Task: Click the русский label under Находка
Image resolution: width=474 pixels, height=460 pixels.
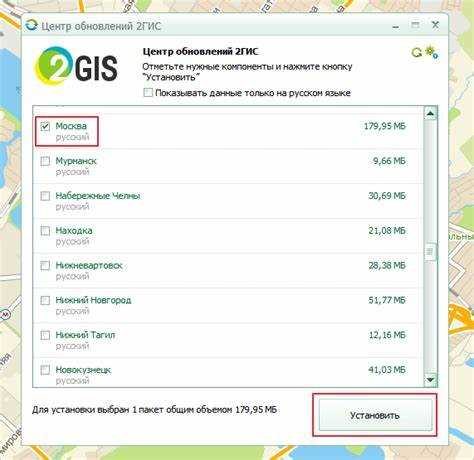Action: coord(72,241)
